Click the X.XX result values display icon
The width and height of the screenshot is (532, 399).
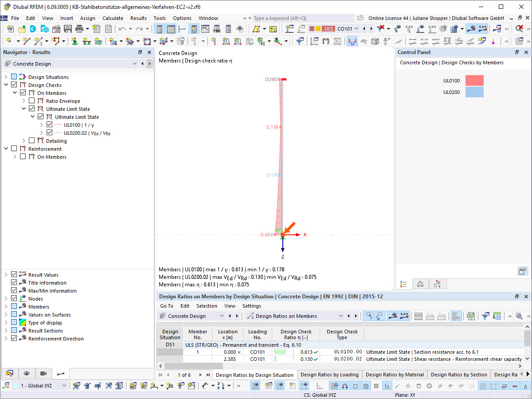[404, 316]
